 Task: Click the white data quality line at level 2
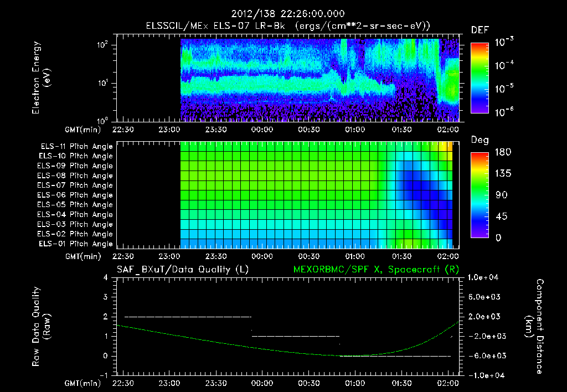[188, 317]
